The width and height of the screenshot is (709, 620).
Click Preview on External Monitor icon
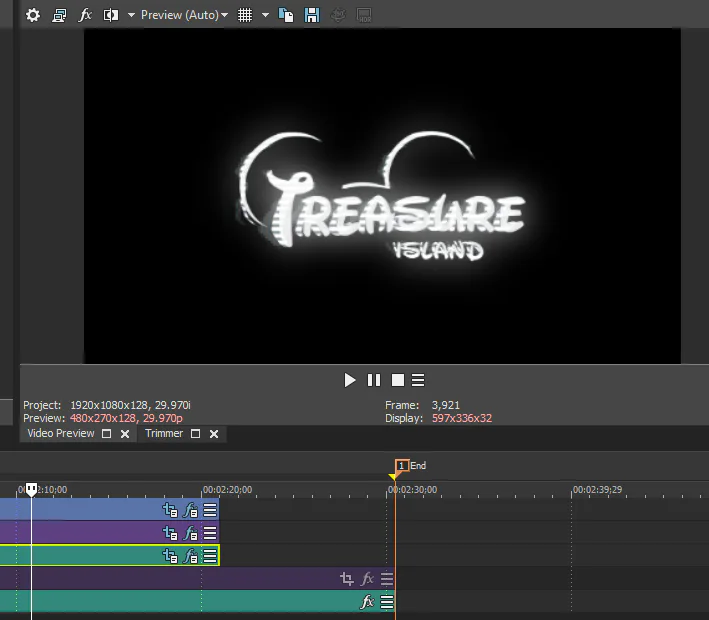tap(59, 15)
